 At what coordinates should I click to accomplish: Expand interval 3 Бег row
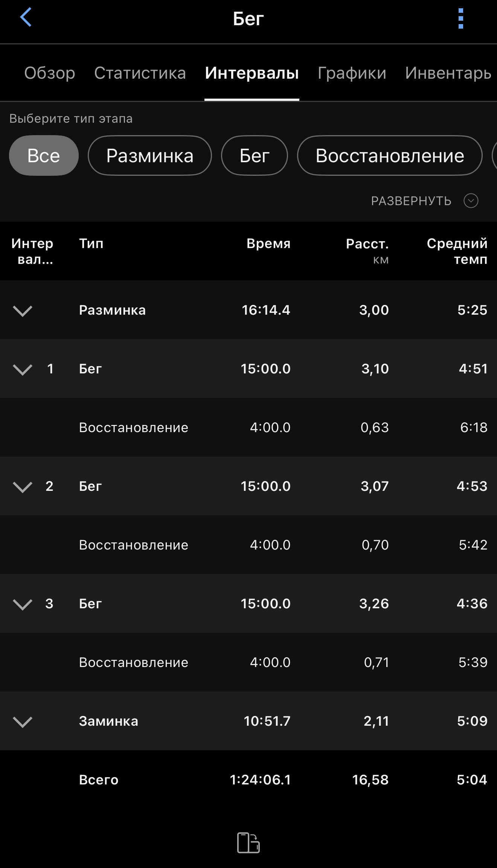23,604
